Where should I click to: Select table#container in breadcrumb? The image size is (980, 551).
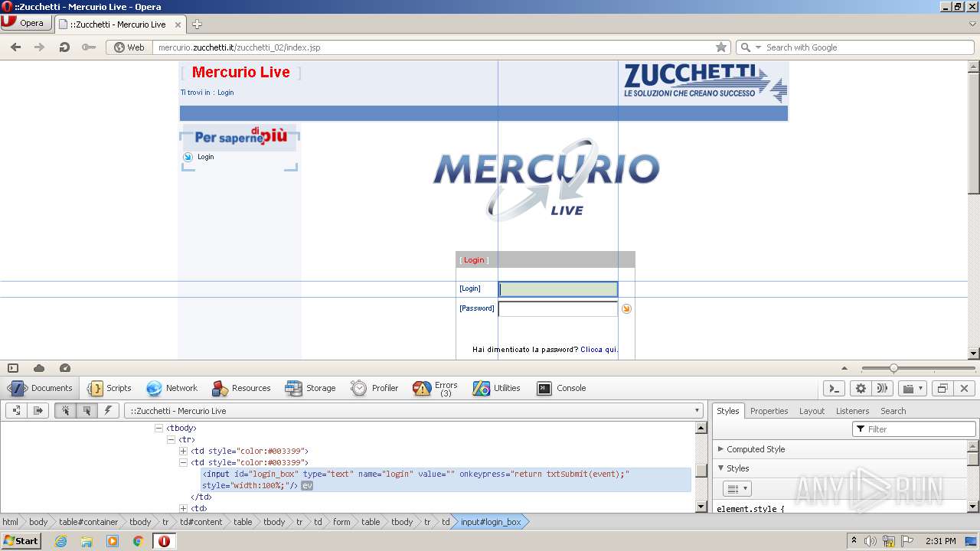[89, 522]
